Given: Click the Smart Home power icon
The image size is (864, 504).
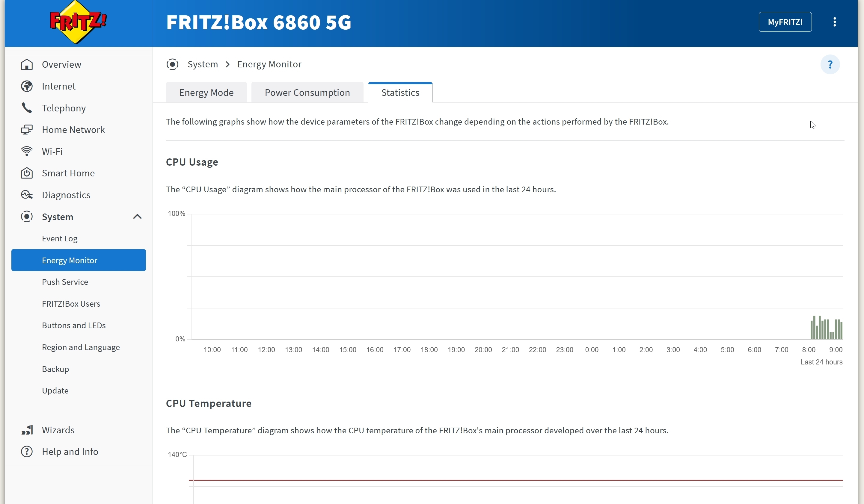Looking at the screenshot, I should (x=27, y=173).
